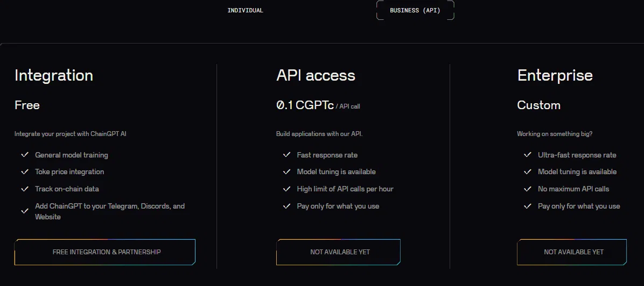Click checkmark beside No maximum API calls
This screenshot has height=286, width=644.
[528, 189]
